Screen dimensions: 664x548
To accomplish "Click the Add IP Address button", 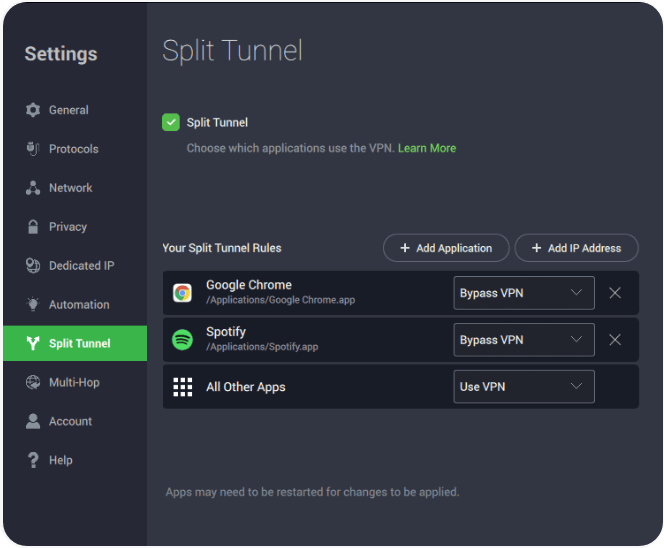I will [x=576, y=248].
